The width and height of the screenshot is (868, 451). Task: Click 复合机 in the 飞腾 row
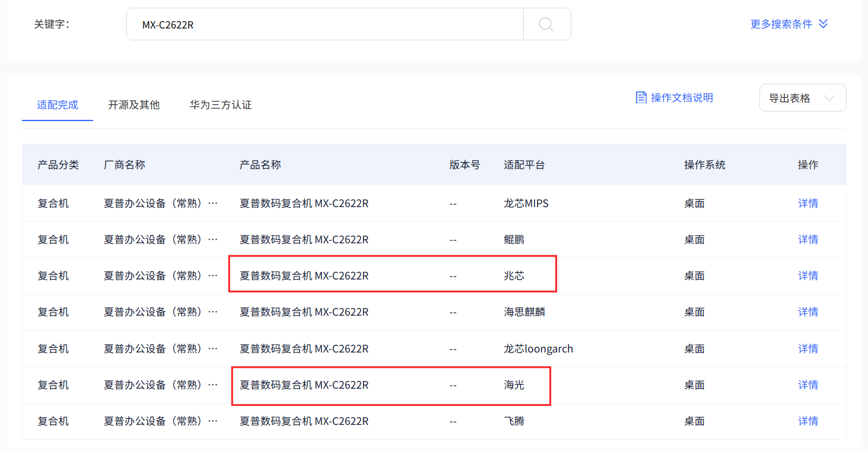[53, 421]
